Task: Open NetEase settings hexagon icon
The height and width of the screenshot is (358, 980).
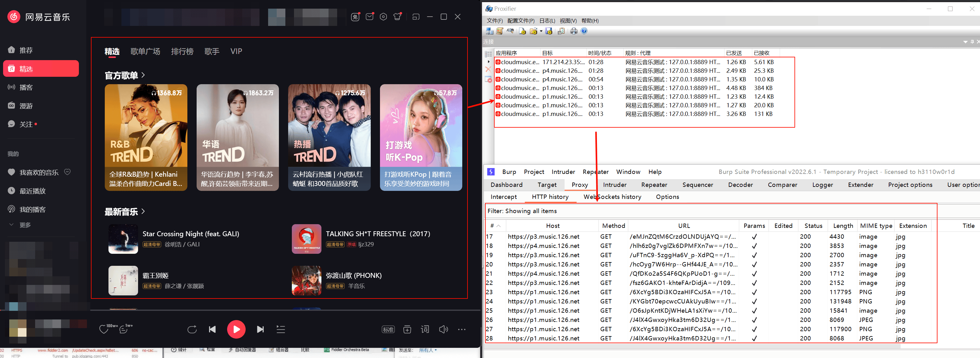Action: click(383, 17)
